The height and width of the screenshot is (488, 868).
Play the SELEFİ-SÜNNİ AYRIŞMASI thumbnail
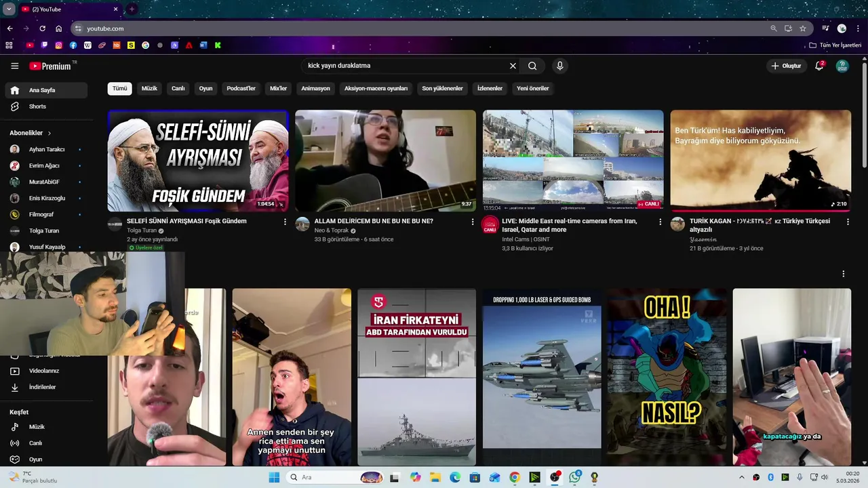(x=198, y=161)
